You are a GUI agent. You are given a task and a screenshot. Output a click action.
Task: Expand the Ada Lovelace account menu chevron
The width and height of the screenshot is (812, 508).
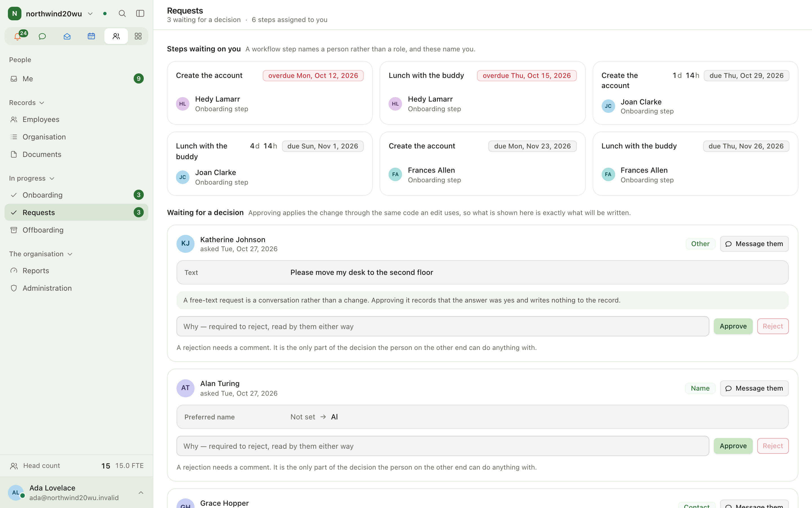pyautogui.click(x=141, y=492)
